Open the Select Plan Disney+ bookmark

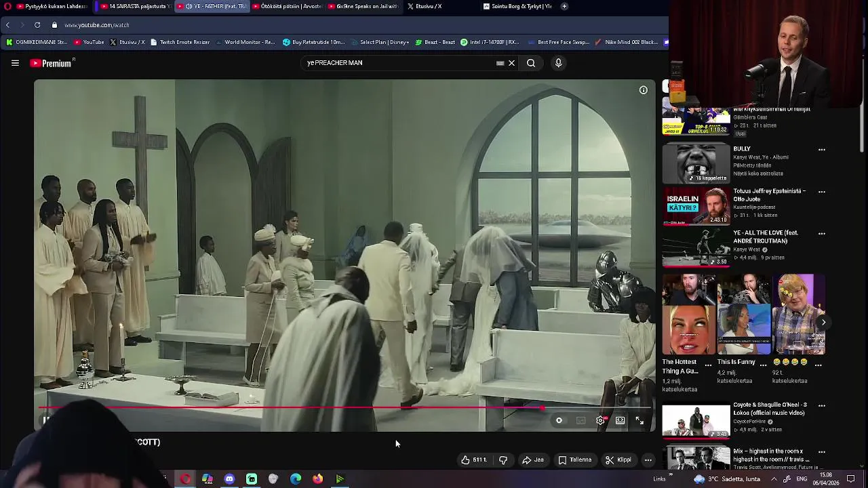380,42
